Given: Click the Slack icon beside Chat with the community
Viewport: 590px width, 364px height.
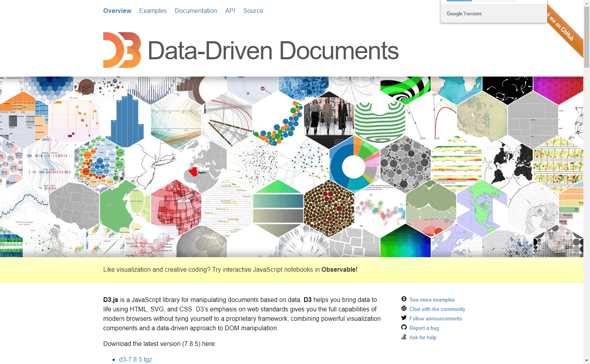Looking at the screenshot, I should (404, 309).
